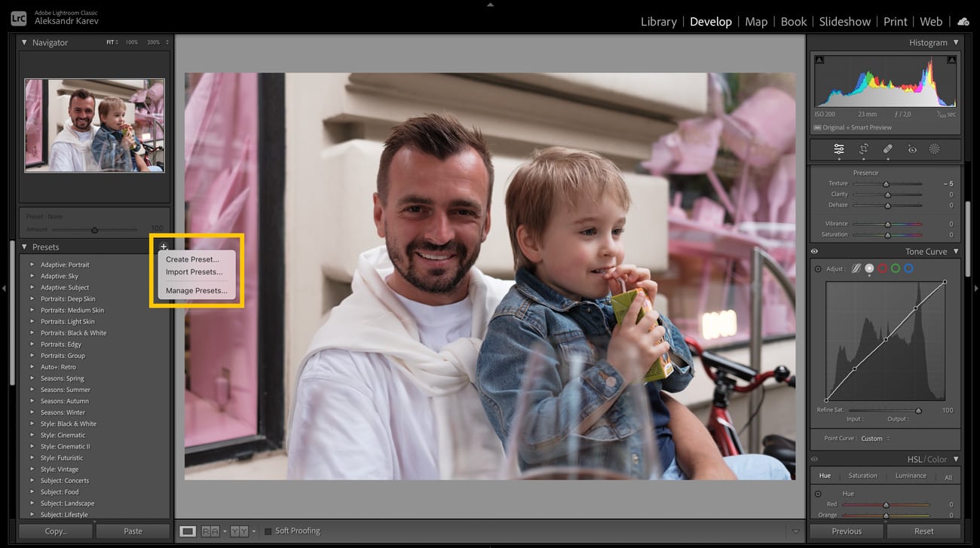
Task: Click the right panel collapse arrow
Action: tap(976, 288)
